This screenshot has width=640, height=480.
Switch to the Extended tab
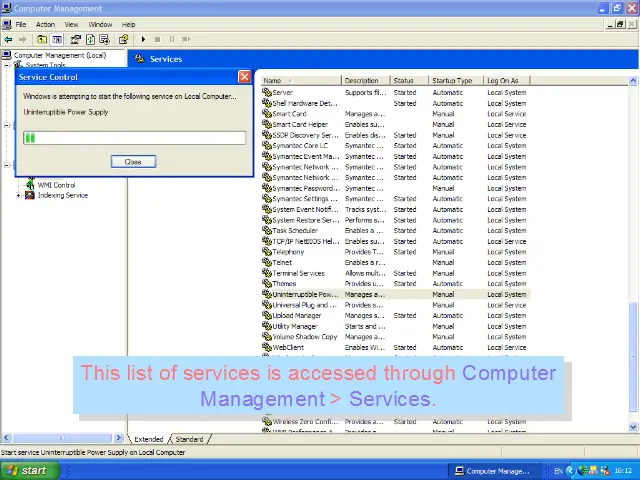pyautogui.click(x=149, y=439)
